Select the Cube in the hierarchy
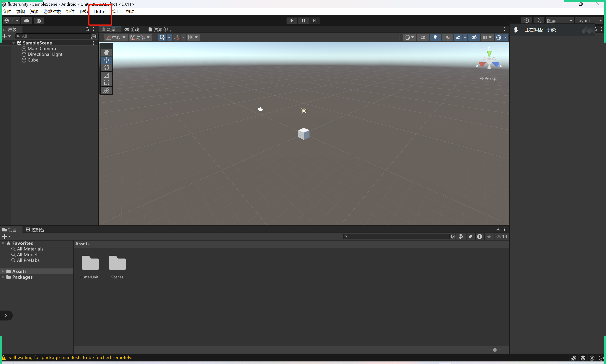This screenshot has height=364, width=606. tap(33, 60)
